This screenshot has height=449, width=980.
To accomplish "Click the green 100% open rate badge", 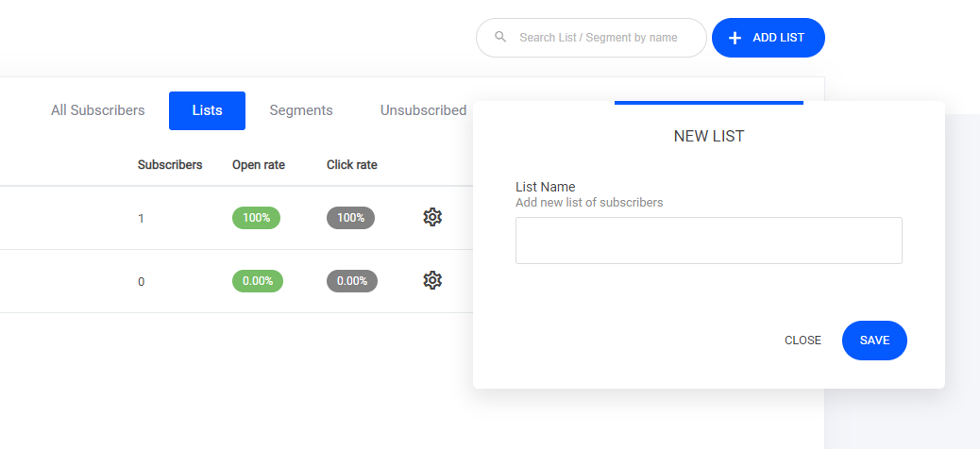I will [x=256, y=218].
